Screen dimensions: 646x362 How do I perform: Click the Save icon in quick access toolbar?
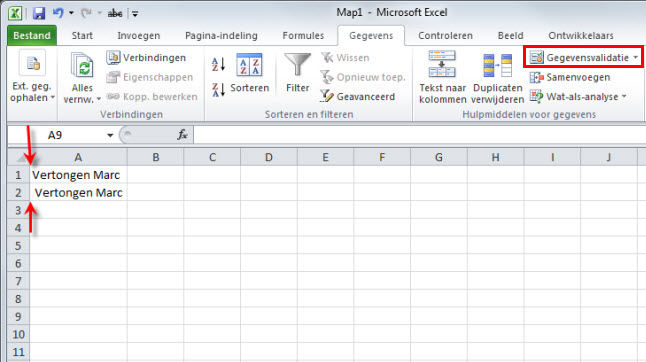click(x=39, y=13)
